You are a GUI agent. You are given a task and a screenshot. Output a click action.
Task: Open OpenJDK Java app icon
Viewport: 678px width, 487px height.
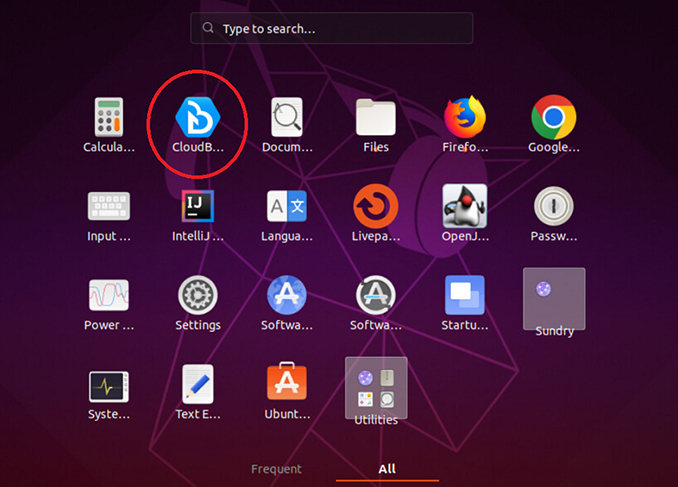point(465,206)
